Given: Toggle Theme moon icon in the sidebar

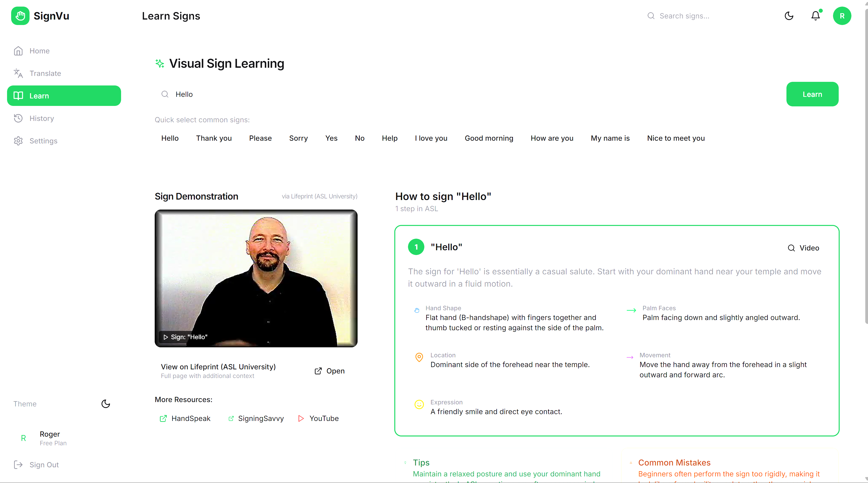Looking at the screenshot, I should [106, 404].
